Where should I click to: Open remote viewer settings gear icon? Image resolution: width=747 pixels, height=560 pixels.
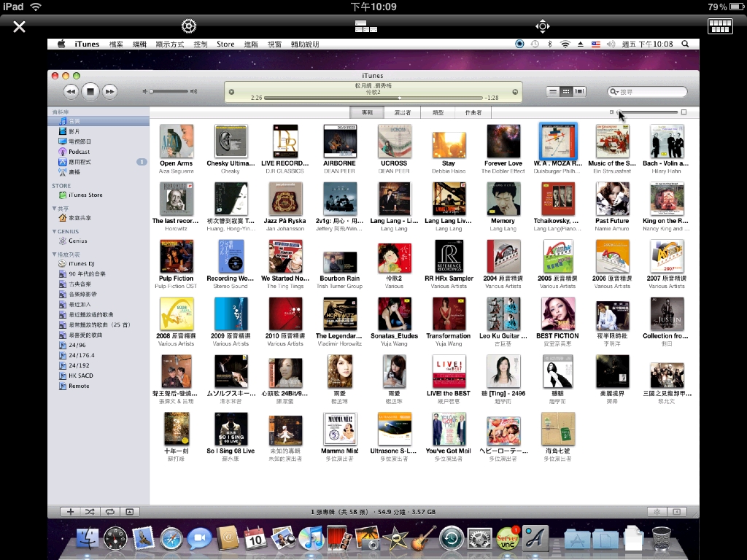[x=189, y=26]
